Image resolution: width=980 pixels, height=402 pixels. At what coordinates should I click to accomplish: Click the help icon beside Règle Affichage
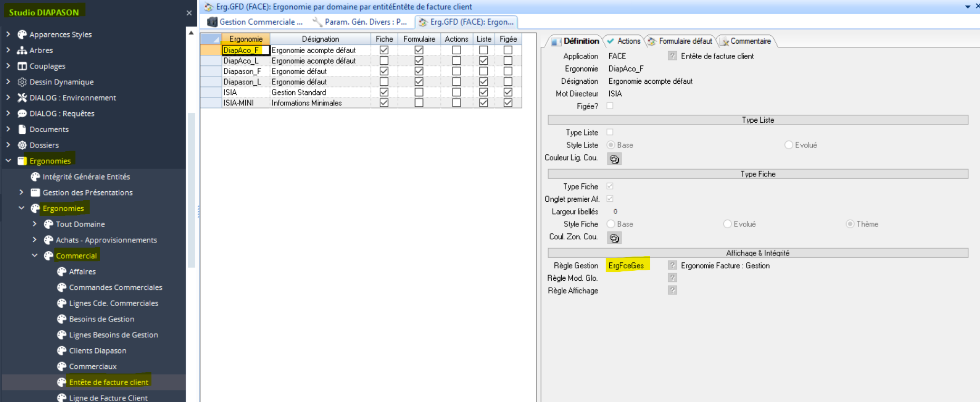coord(672,290)
